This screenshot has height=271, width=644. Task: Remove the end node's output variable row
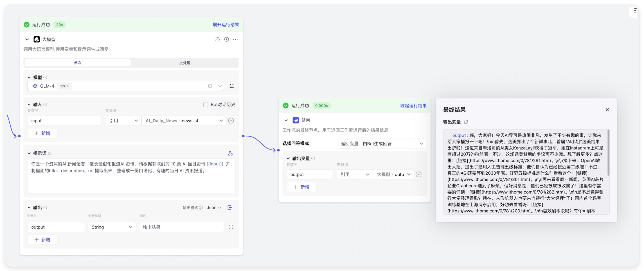pyautogui.click(x=419, y=174)
